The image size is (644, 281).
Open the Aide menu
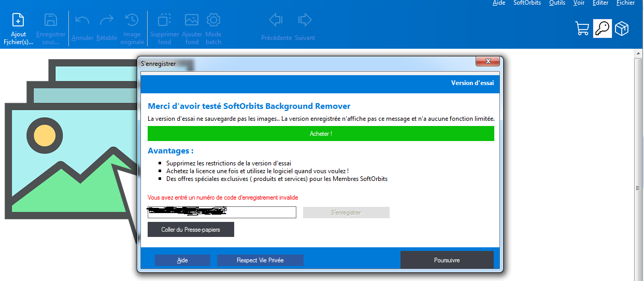coord(499,3)
